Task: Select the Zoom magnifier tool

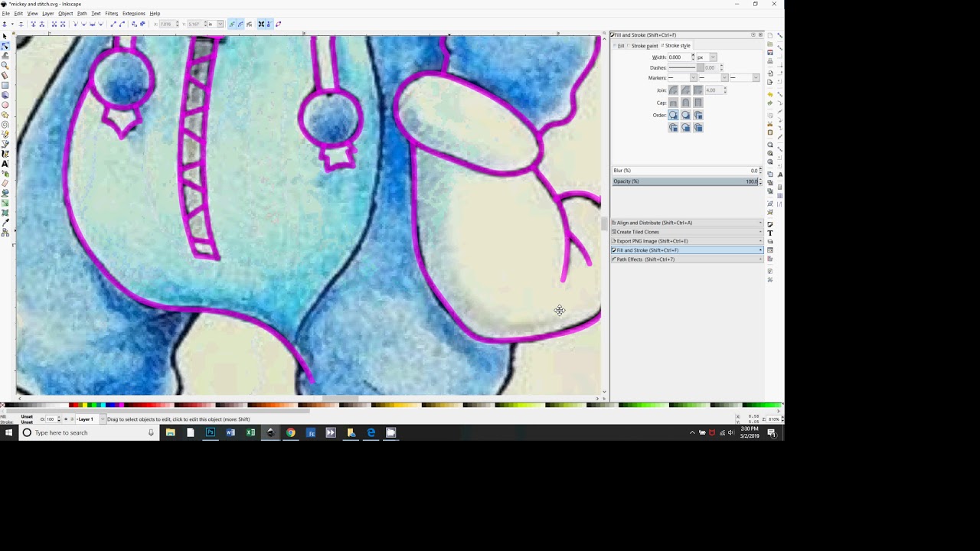Action: (5, 65)
